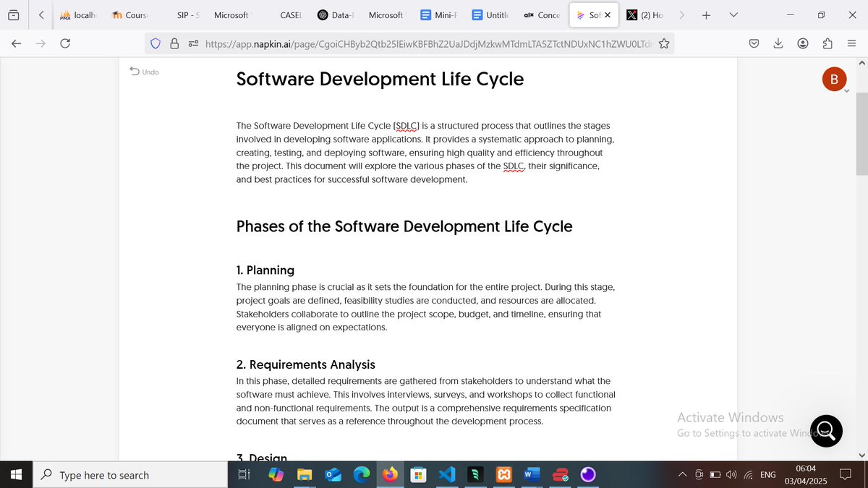The height and width of the screenshot is (488, 868).
Task: Click the tracking protection shield icon
Action: [x=155, y=43]
